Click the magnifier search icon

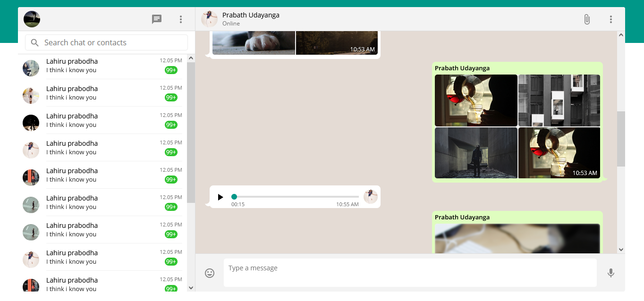(34, 42)
